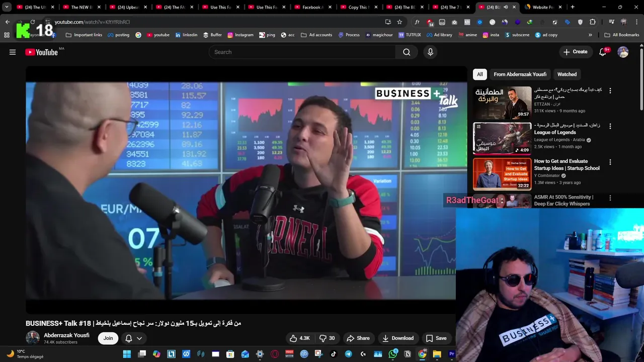
Task: Click the search magnifier button
Action: (407, 52)
